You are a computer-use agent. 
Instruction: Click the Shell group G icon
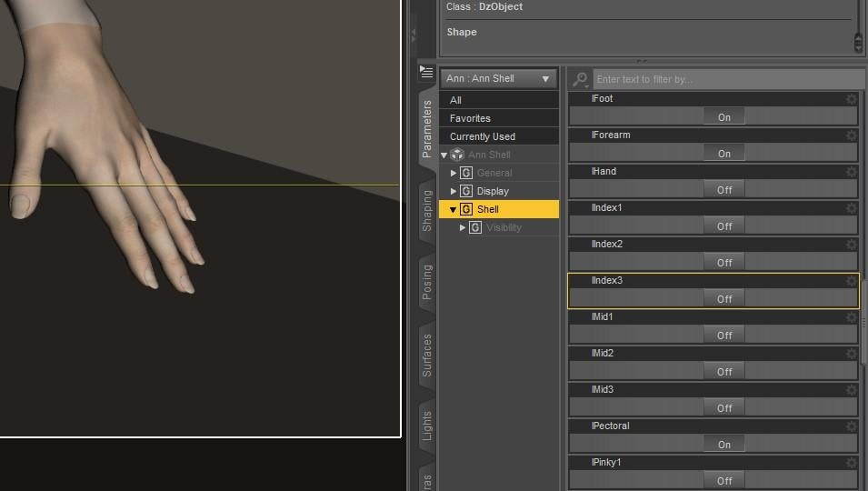point(466,209)
